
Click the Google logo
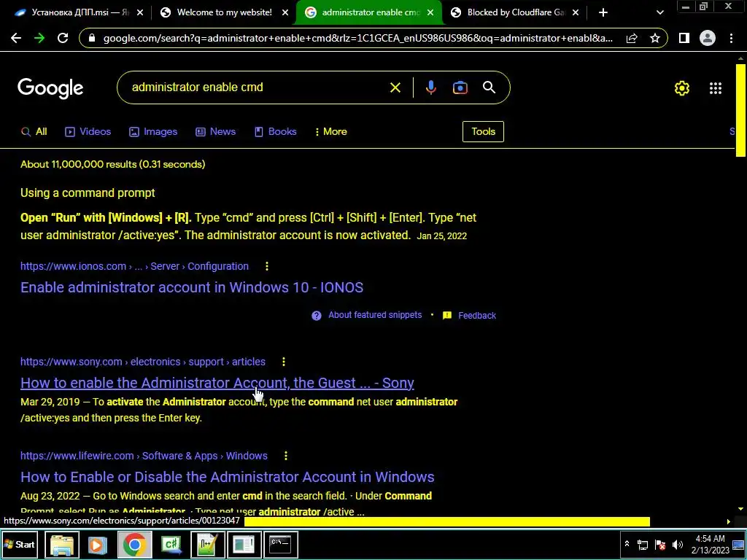point(50,88)
